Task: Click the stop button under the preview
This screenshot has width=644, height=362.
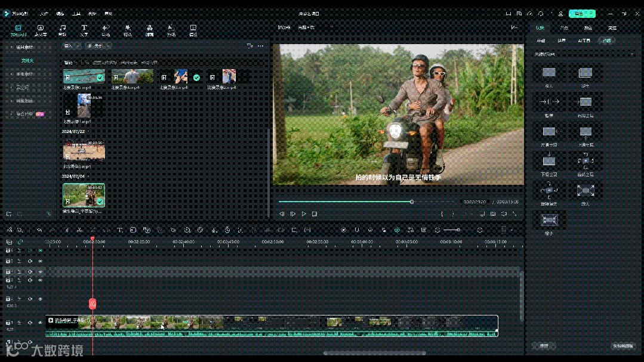Action: click(315, 214)
